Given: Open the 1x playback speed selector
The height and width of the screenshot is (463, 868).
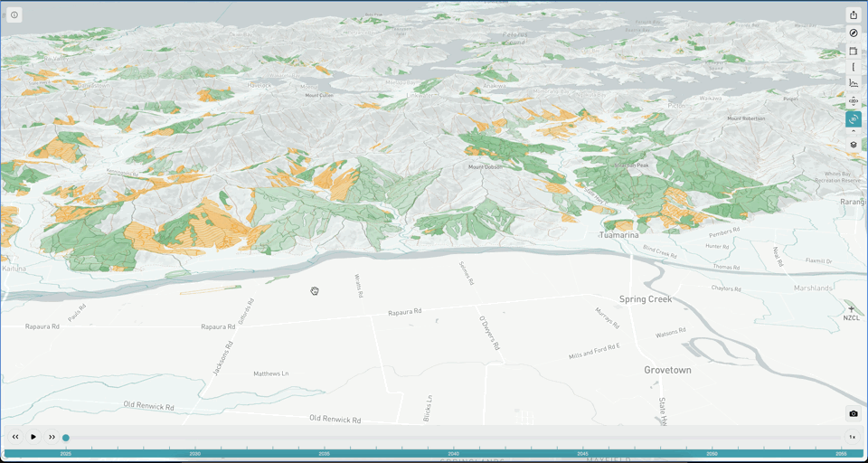Looking at the screenshot, I should tap(852, 437).
